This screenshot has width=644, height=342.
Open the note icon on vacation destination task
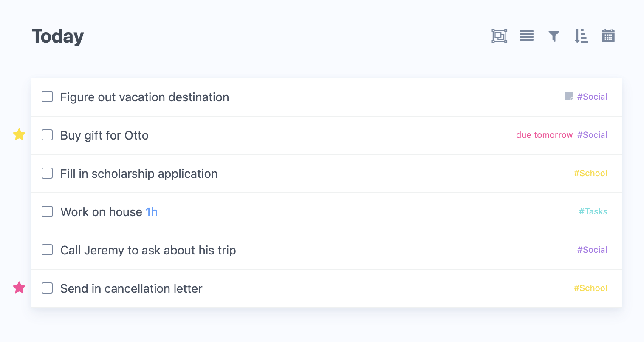point(569,97)
